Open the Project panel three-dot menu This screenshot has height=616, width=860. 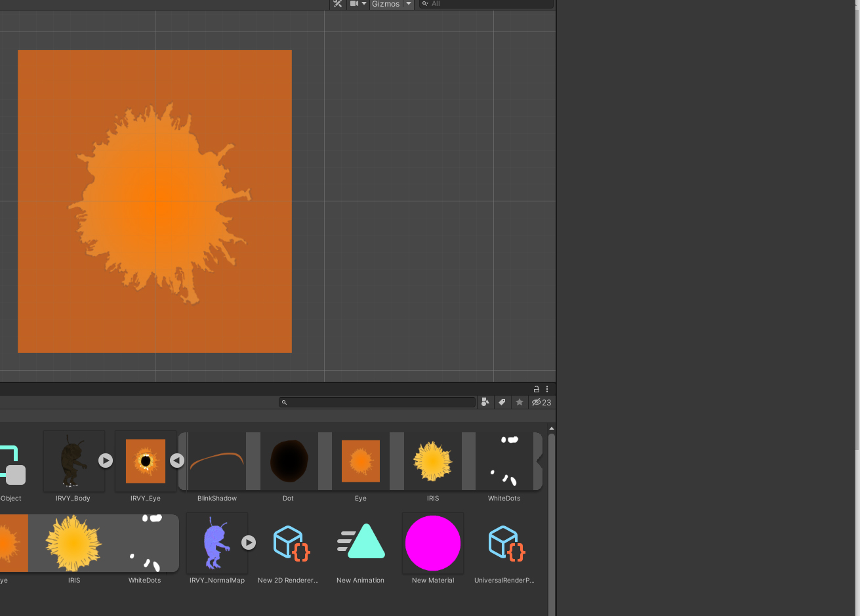[547, 389]
